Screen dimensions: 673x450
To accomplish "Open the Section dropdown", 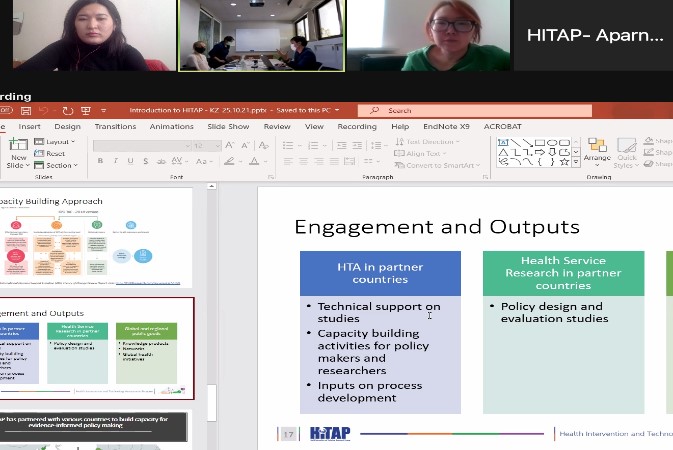I will pos(58,166).
